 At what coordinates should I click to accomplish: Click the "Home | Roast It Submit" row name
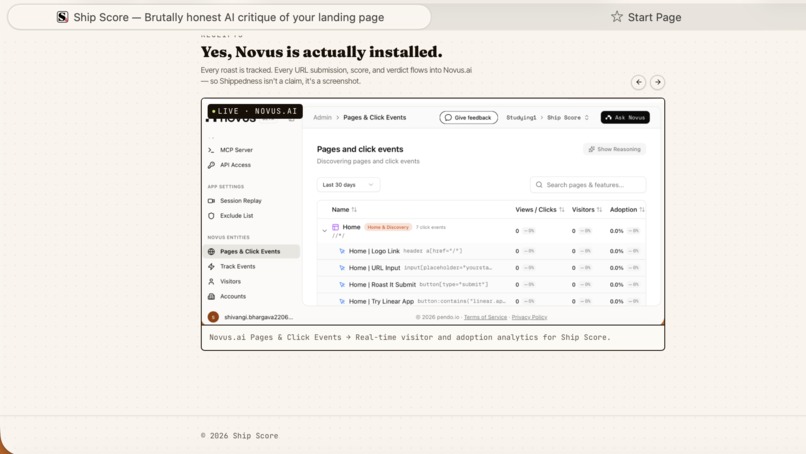(x=382, y=285)
